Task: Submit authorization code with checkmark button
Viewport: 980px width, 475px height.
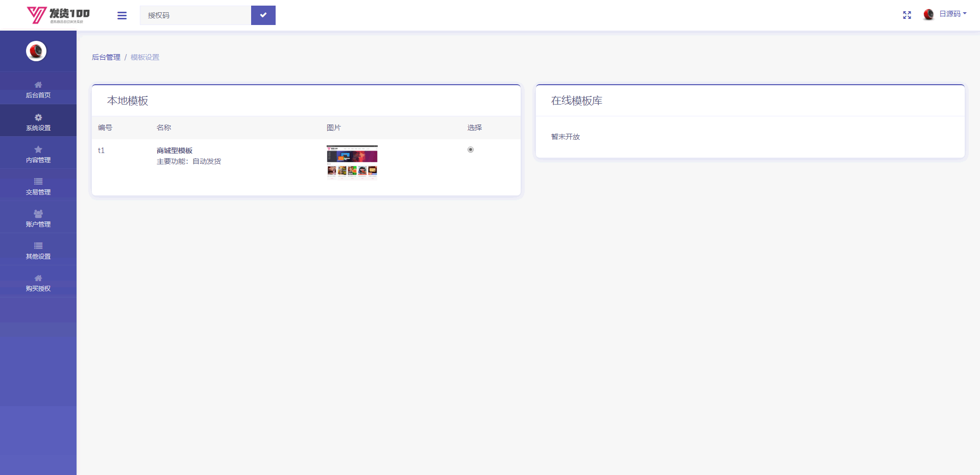Action: (x=263, y=15)
